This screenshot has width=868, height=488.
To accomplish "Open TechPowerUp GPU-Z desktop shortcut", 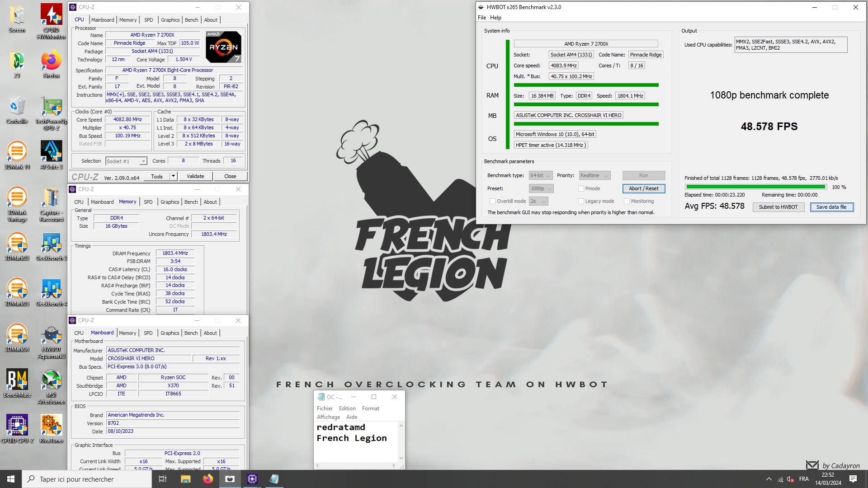I will [52, 113].
